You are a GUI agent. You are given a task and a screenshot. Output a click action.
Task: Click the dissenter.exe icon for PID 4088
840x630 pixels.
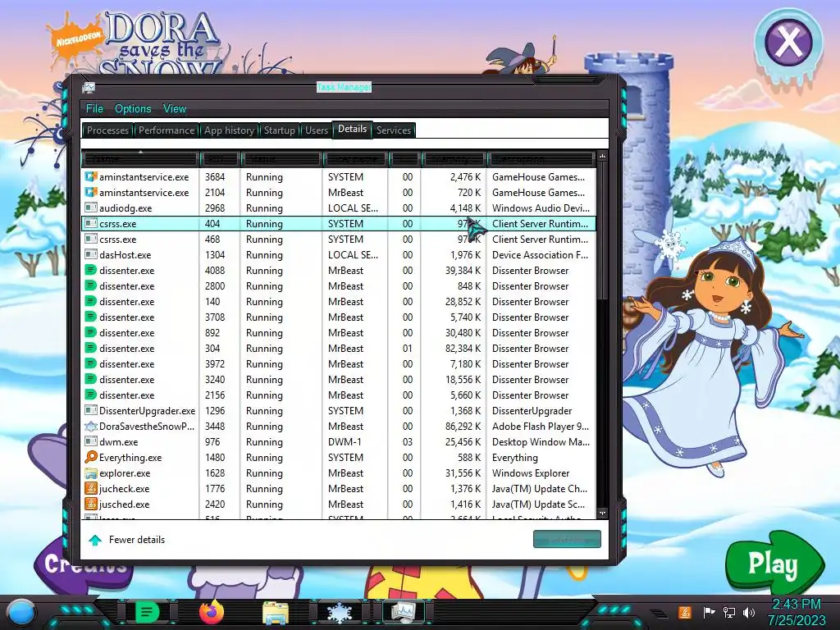tap(91, 270)
